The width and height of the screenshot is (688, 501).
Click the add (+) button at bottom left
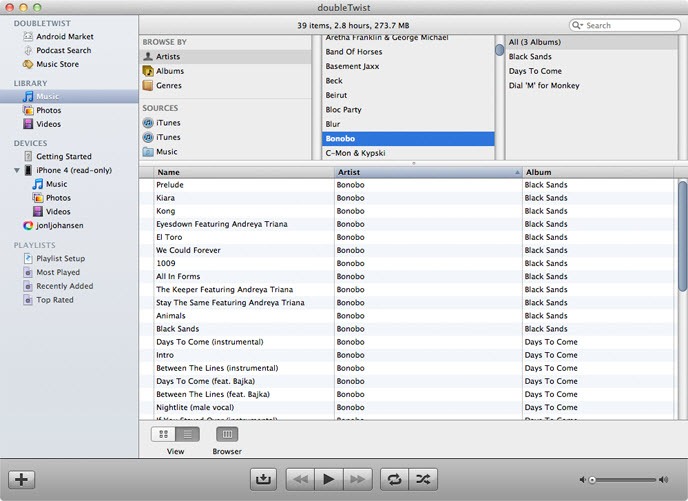21,479
